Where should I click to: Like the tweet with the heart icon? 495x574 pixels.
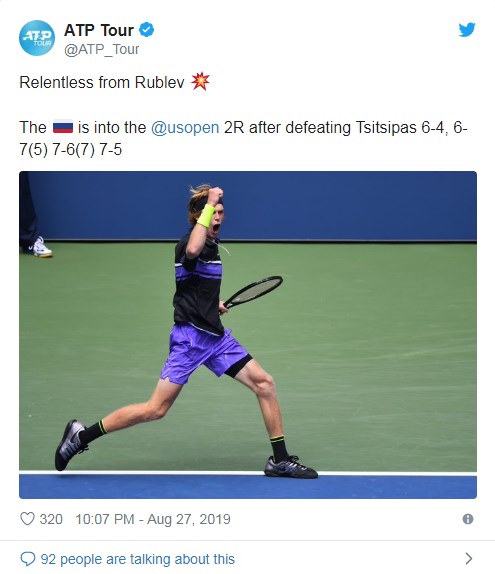(x=27, y=519)
